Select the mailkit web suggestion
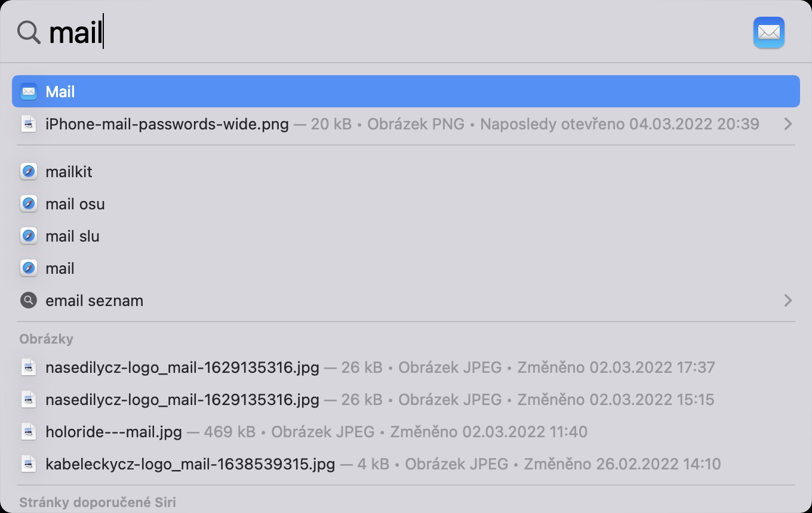Screen dimensions: 812x513 coord(69,172)
